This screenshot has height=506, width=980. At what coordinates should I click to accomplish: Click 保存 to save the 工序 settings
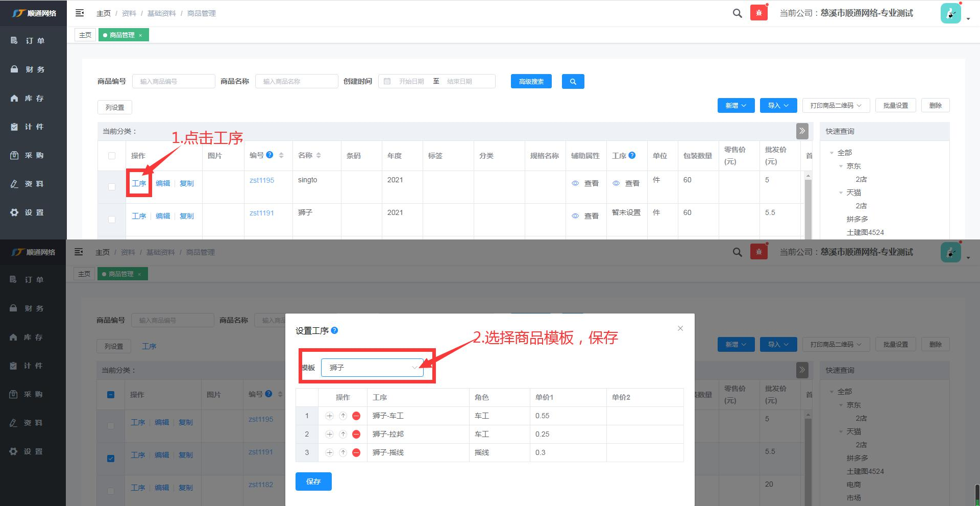313,481
